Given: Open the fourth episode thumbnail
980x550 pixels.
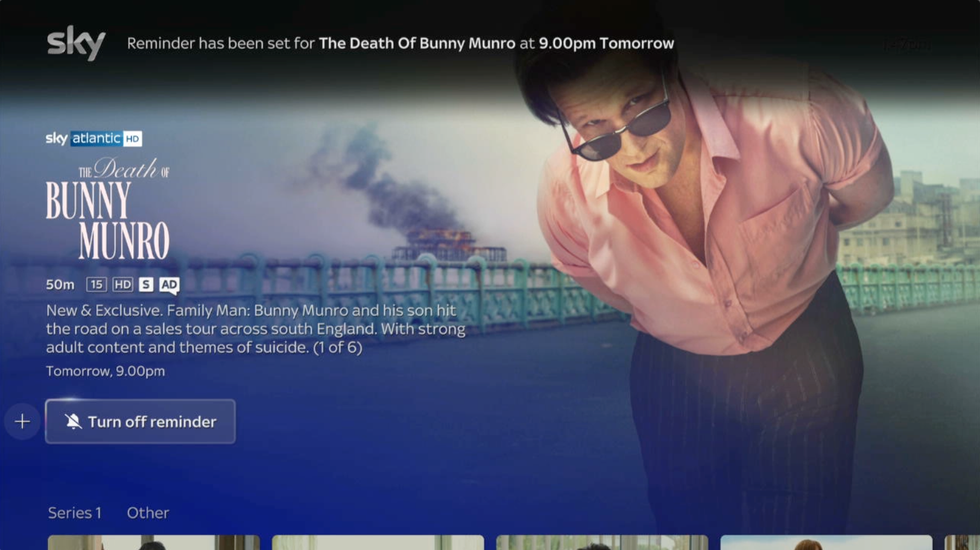Looking at the screenshot, I should click(826, 542).
